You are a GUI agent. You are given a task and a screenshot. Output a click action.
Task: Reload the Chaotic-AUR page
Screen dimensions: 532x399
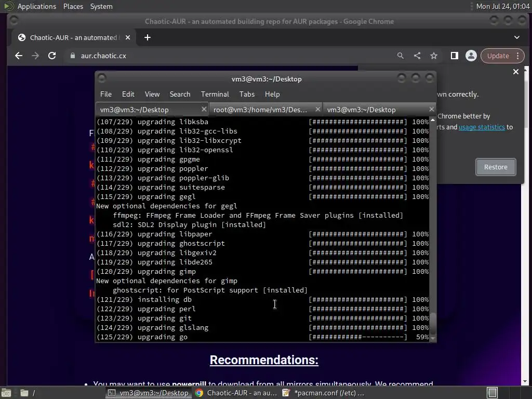[52, 56]
